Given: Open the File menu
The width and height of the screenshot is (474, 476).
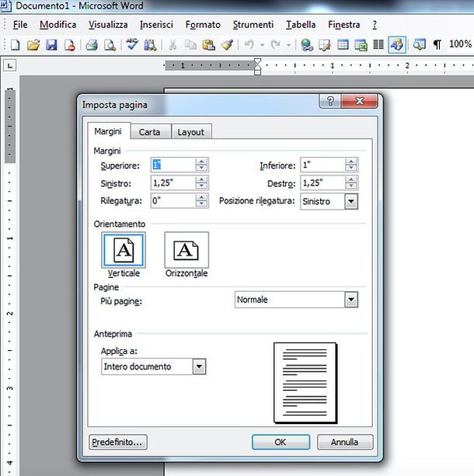Looking at the screenshot, I should point(20,25).
